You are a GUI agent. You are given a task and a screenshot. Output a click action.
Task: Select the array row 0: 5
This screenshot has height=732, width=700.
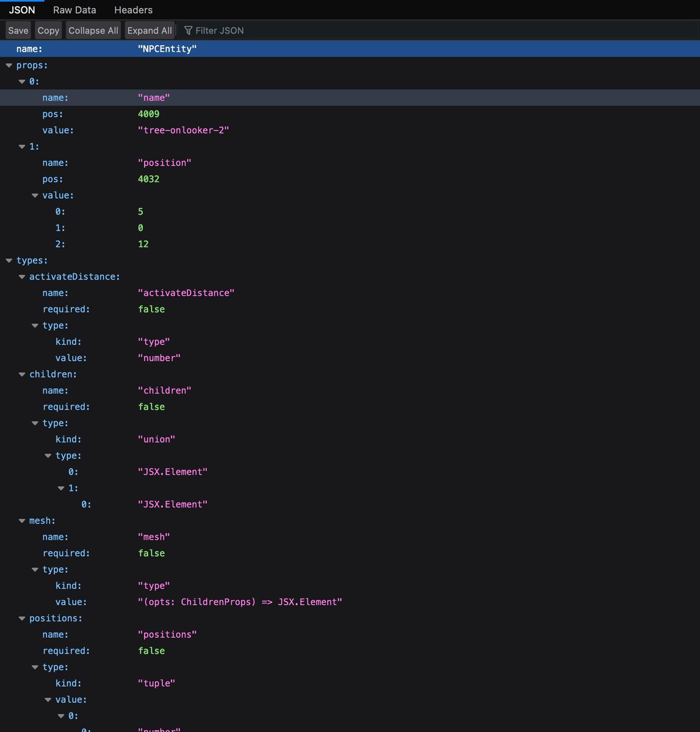click(x=350, y=212)
